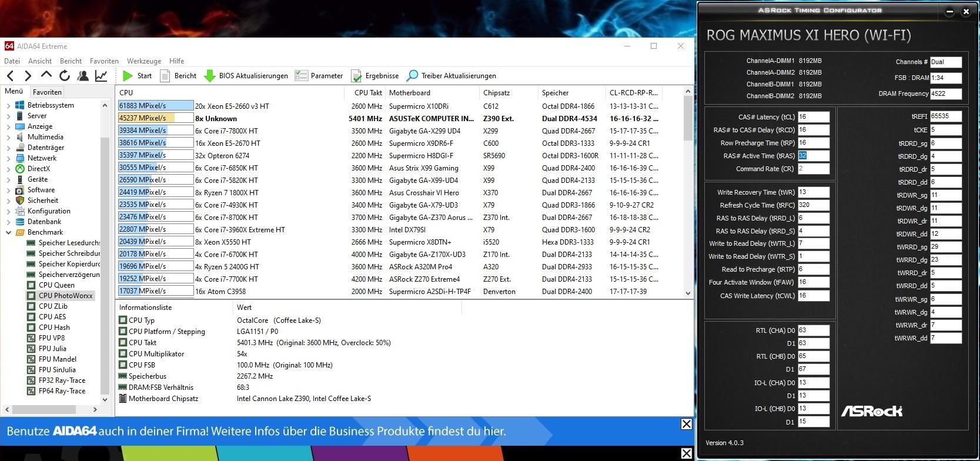
Task: Click the refresh icon in AIDA64 toolbar
Action: (x=65, y=75)
